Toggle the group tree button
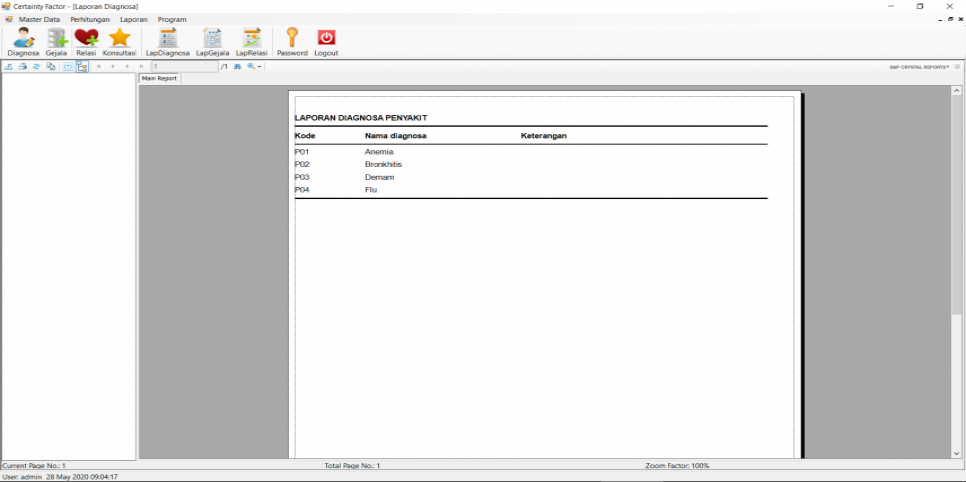Viewport: 966px width, 482px height. tap(82, 66)
